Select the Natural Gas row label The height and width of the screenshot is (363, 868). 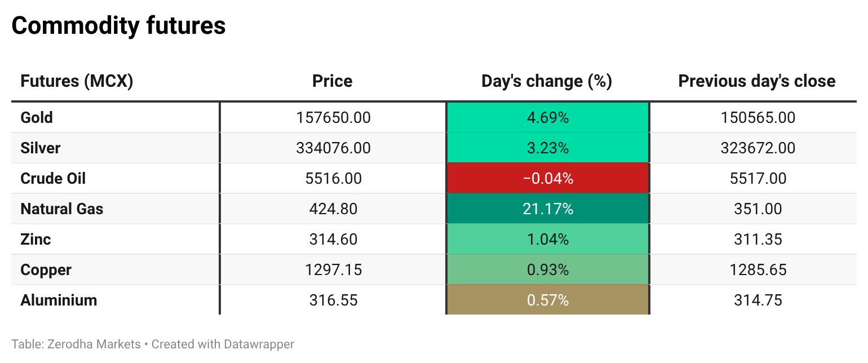[x=62, y=209]
